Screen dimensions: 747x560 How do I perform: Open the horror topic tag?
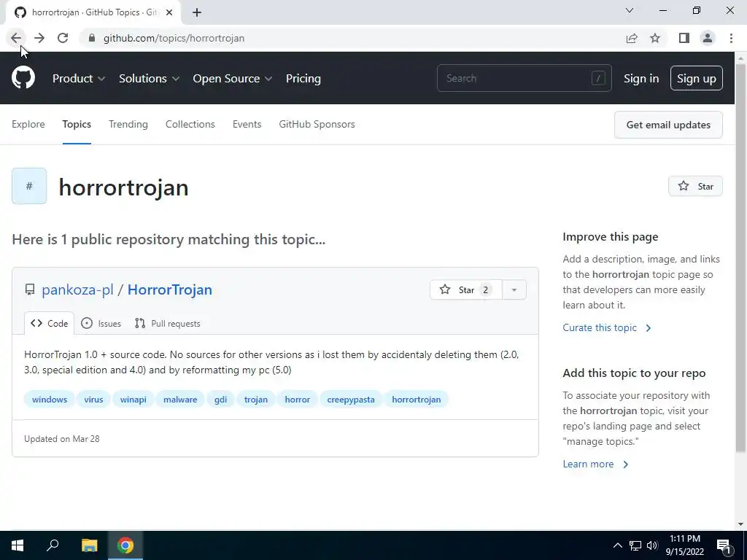tap(298, 400)
